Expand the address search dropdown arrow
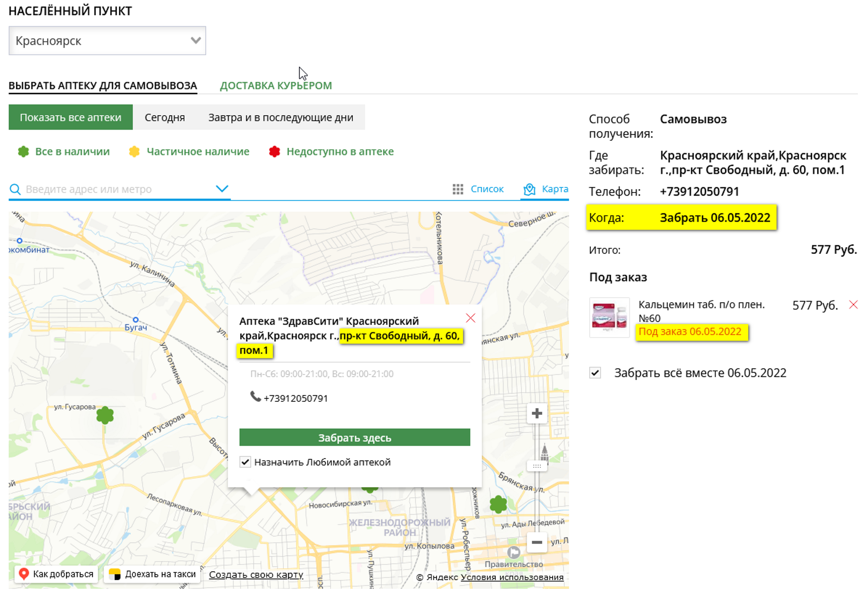 point(222,188)
